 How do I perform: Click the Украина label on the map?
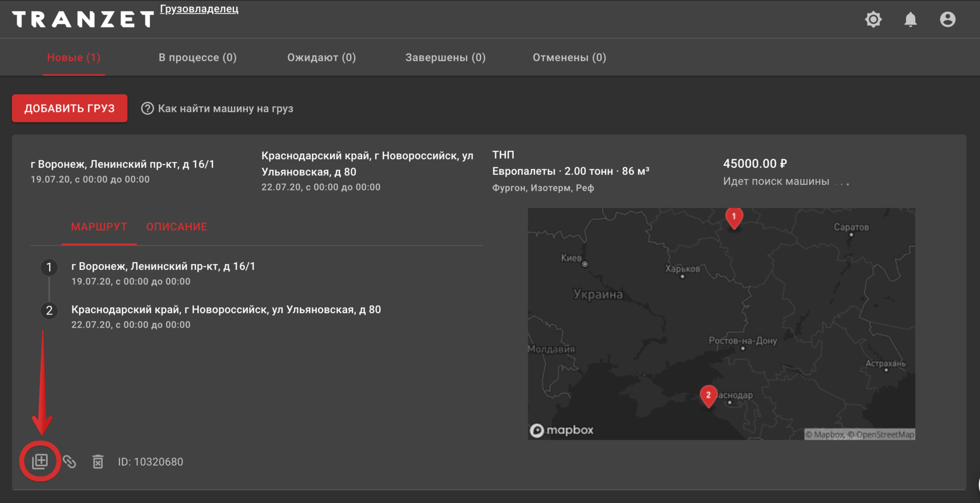[x=598, y=294]
